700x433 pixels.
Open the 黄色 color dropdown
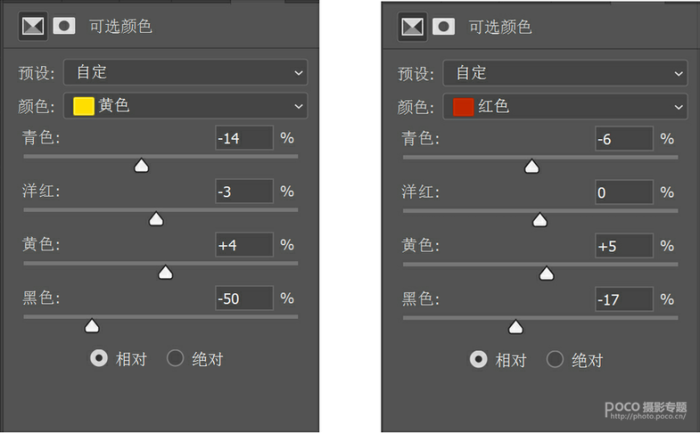186,106
